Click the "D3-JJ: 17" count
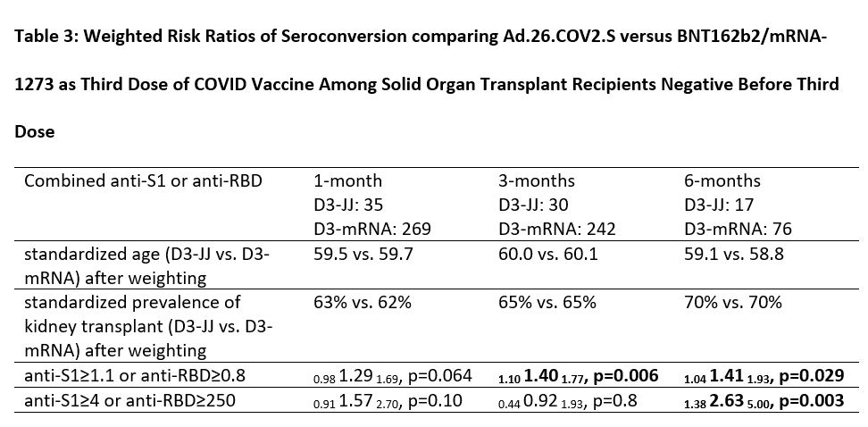This screenshot has height=427, width=868. coord(721,205)
